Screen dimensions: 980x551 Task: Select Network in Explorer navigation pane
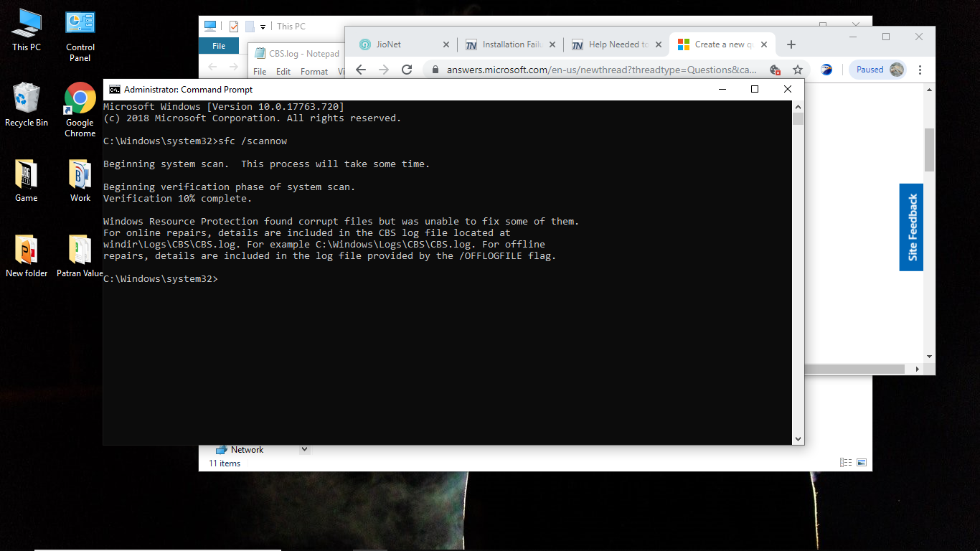[x=247, y=450]
